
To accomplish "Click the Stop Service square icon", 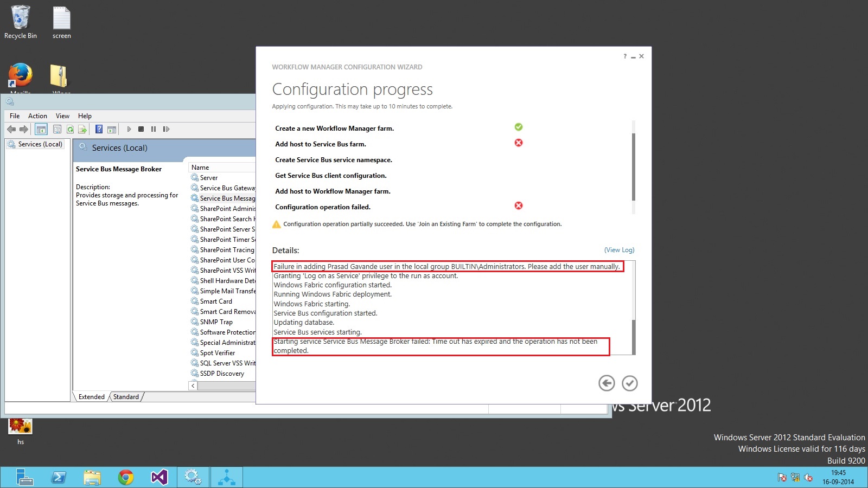I will point(141,129).
